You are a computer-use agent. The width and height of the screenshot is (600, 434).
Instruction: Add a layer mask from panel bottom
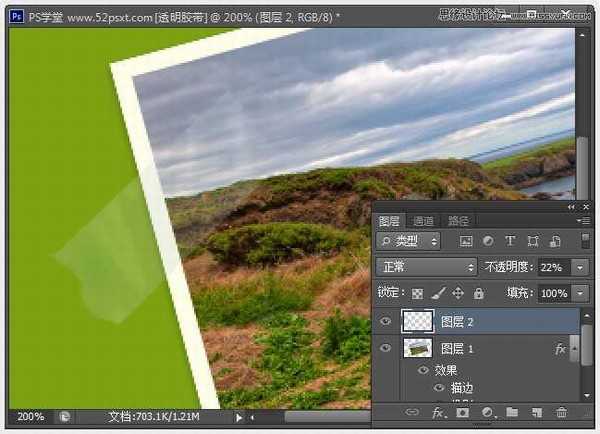pos(463,412)
